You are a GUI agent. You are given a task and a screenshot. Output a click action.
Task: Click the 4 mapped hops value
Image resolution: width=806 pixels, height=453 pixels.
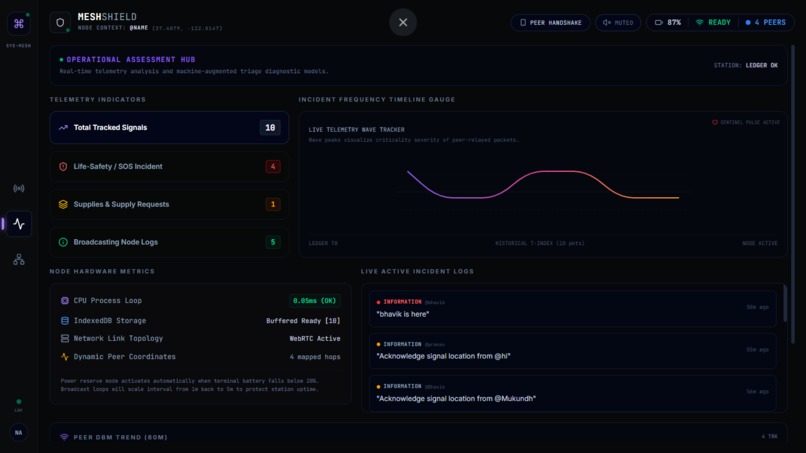click(315, 357)
